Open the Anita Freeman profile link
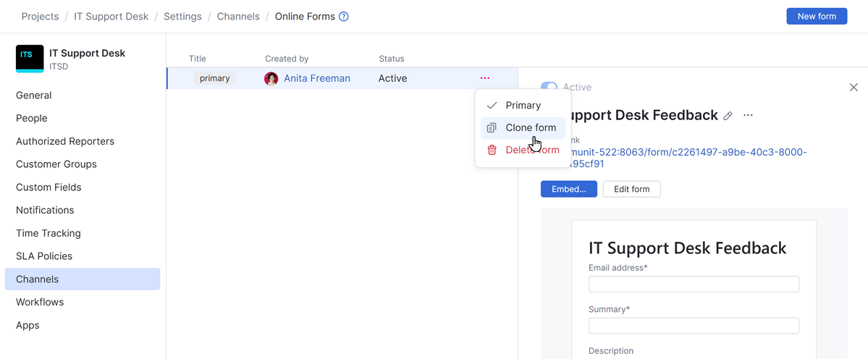 316,79
